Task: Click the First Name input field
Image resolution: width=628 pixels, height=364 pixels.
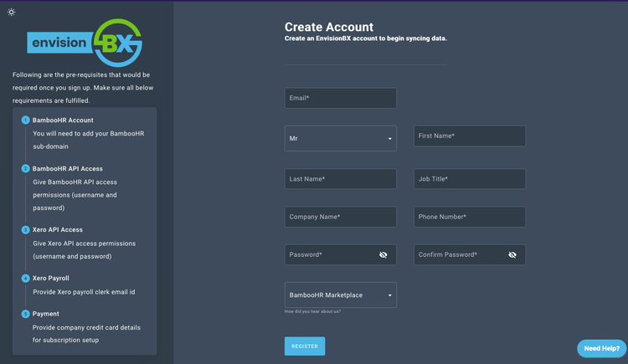Action: pos(470,136)
